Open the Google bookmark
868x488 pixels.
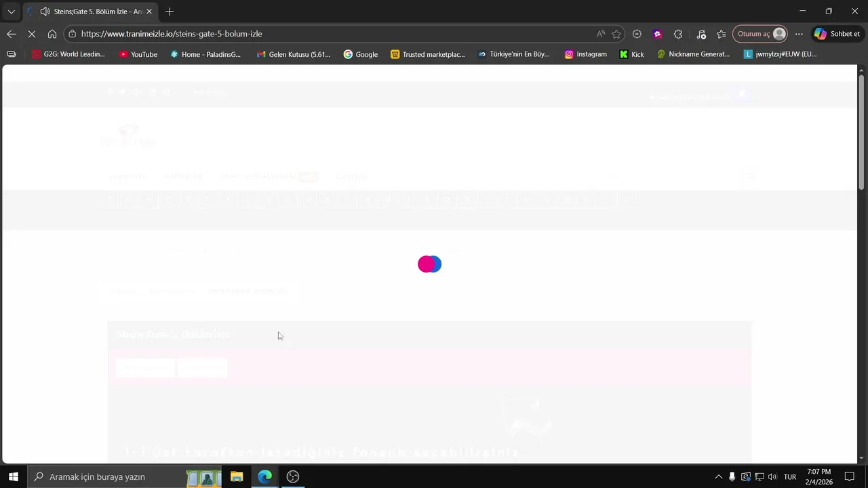361,54
